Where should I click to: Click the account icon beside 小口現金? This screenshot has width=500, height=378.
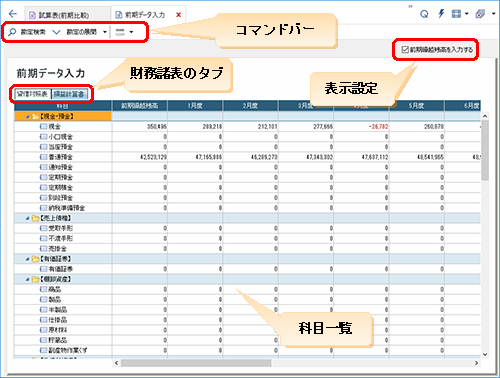tap(43, 137)
